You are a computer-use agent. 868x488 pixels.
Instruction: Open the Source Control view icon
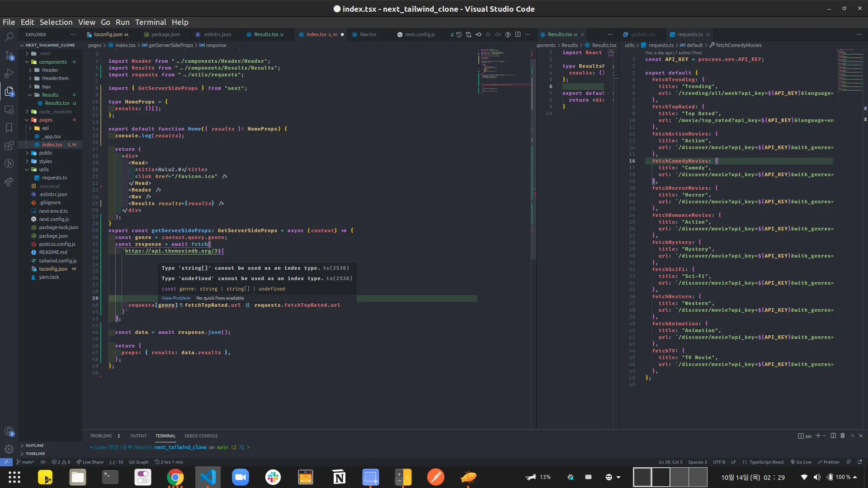pyautogui.click(x=9, y=55)
